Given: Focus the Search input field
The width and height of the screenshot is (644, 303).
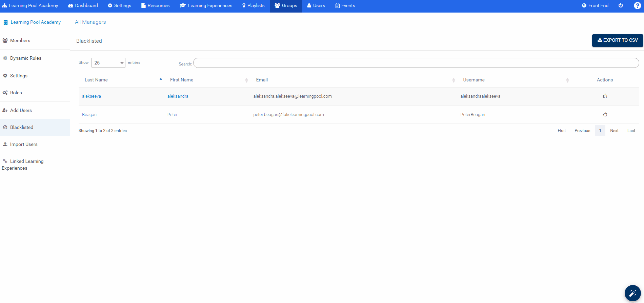Looking at the screenshot, I should (416, 63).
